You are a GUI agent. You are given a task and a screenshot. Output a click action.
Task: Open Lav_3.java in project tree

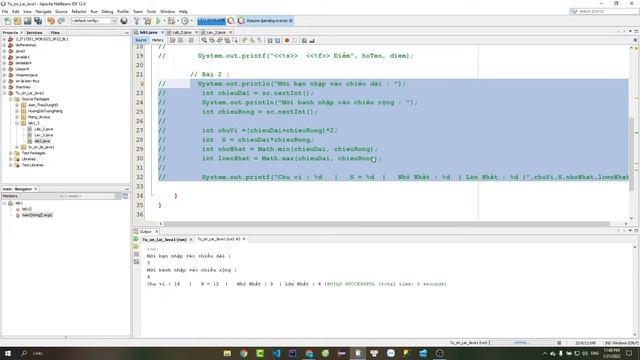[x=43, y=135]
